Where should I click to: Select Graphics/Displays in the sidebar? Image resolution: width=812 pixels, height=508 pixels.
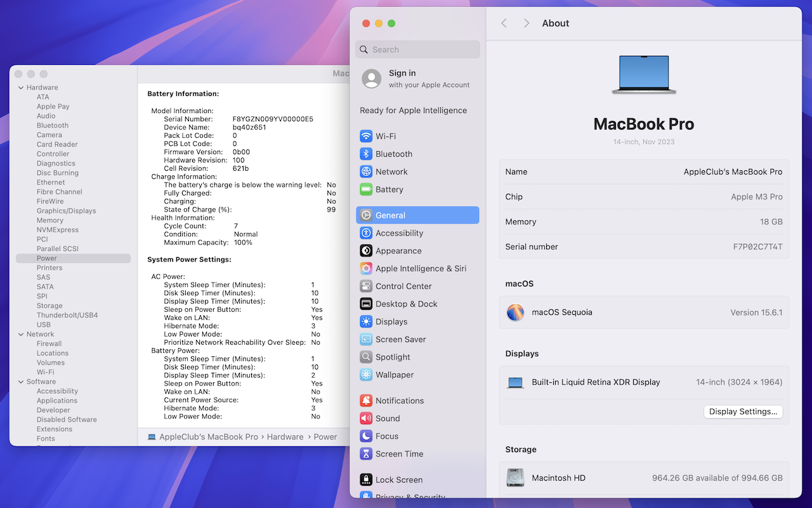click(67, 211)
